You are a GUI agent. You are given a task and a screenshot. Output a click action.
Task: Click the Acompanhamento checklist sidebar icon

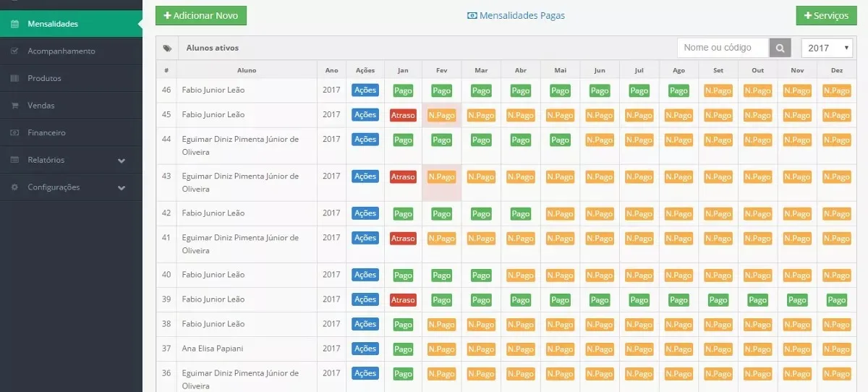click(x=14, y=51)
